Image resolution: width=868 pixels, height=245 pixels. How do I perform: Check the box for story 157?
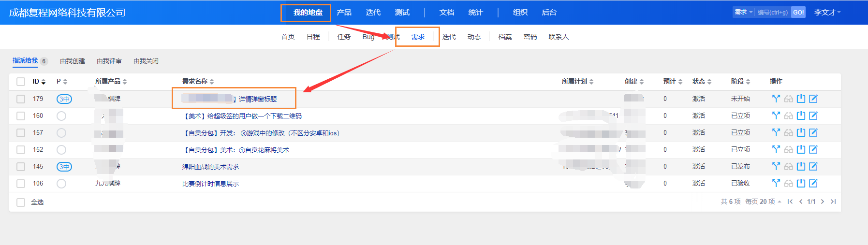point(21,133)
